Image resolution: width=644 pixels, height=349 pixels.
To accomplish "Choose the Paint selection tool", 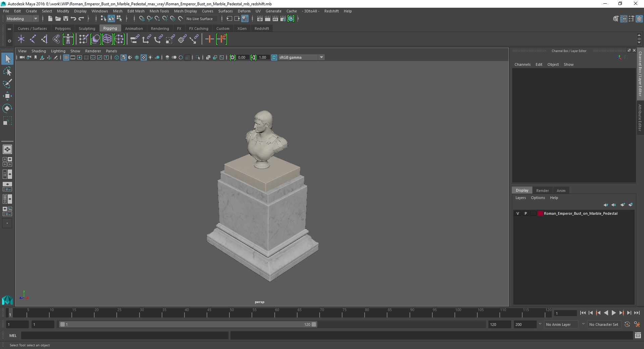I will tap(7, 84).
